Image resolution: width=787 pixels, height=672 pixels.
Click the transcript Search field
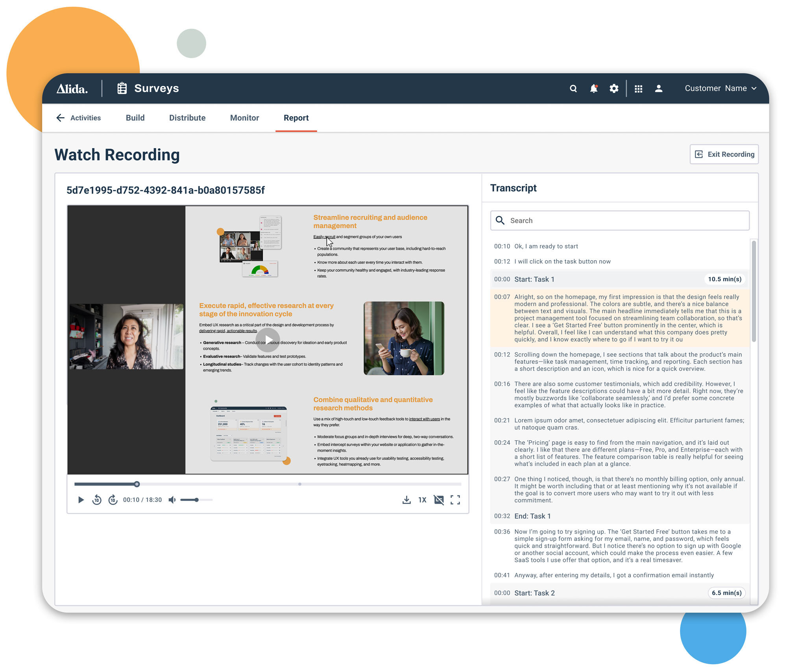[x=626, y=221]
